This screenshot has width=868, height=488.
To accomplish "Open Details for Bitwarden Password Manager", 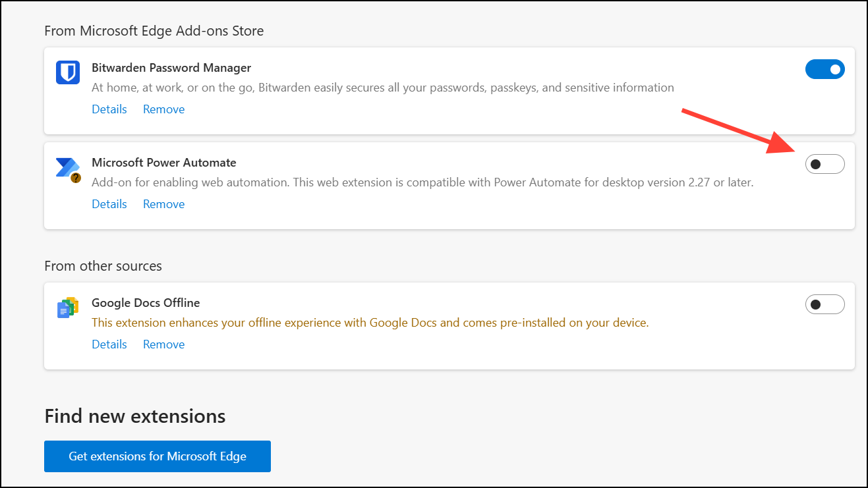I will click(x=109, y=109).
